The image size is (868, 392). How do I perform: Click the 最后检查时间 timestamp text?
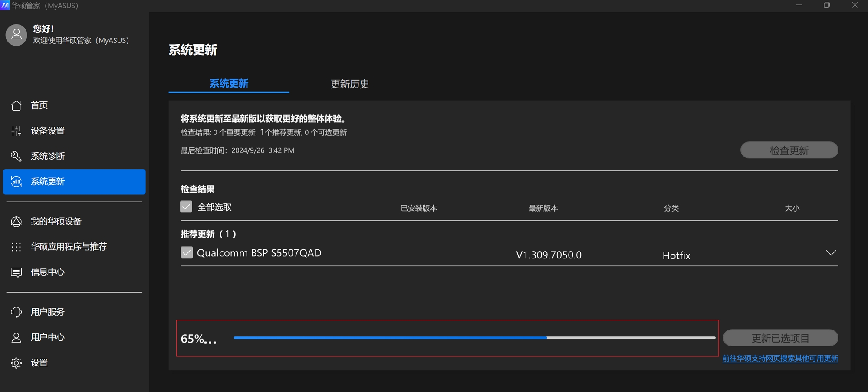[237, 150]
